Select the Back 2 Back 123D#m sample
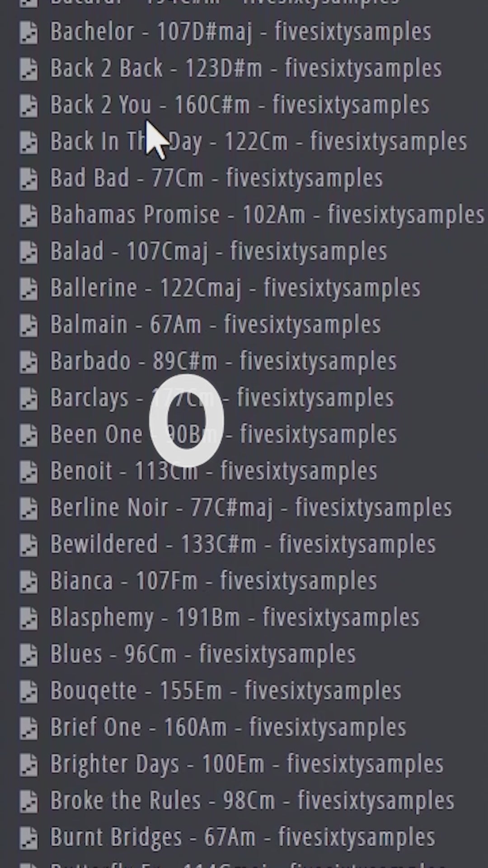This screenshot has width=488, height=868. 245,68
